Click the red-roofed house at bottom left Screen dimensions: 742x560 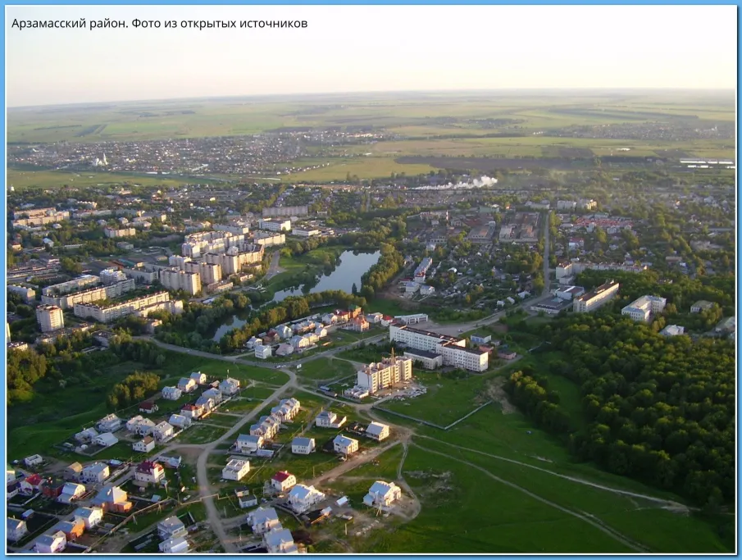[148, 471]
